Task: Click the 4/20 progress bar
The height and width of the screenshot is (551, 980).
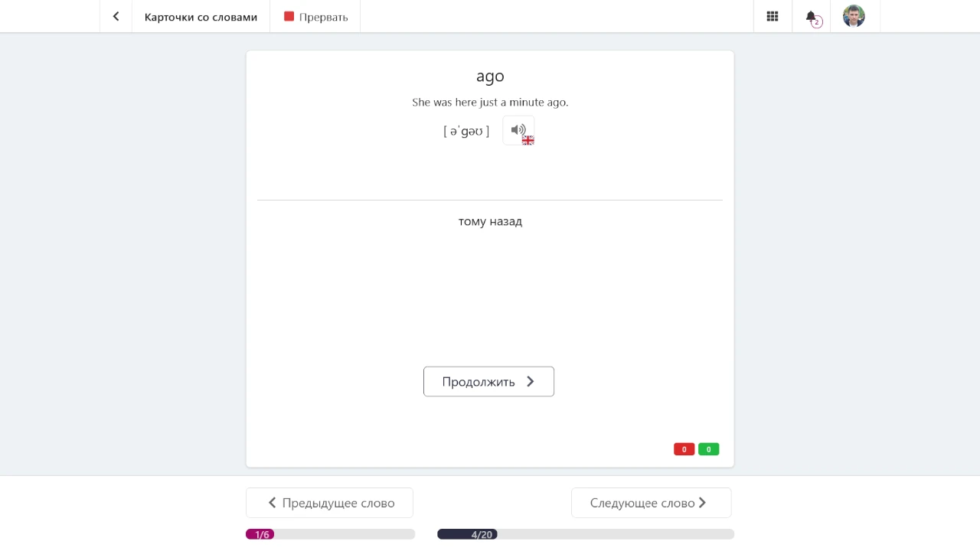Action: click(586, 534)
